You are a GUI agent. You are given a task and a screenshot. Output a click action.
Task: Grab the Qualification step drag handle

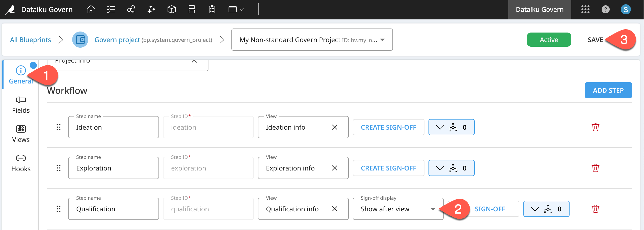(59, 209)
